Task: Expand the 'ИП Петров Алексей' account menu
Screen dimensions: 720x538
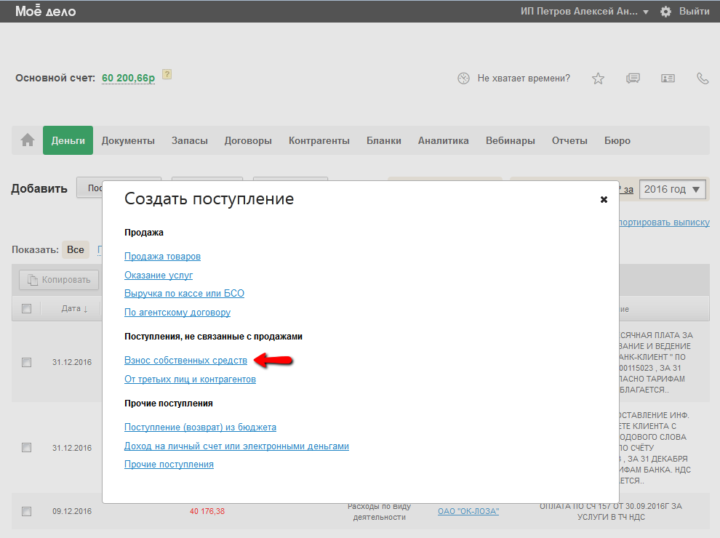Action: (584, 11)
